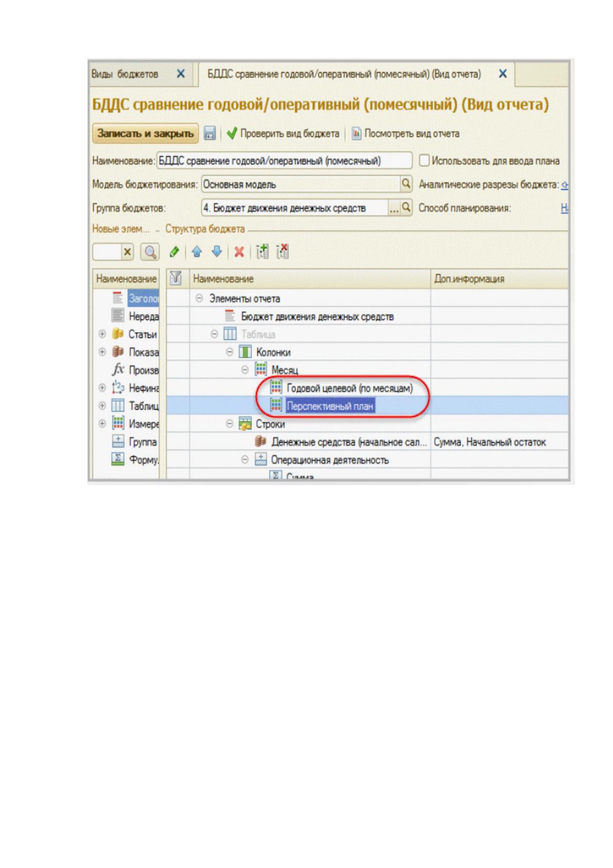613x868 pixels.
Task: Click the expand all groups tree icon
Action: [x=263, y=252]
